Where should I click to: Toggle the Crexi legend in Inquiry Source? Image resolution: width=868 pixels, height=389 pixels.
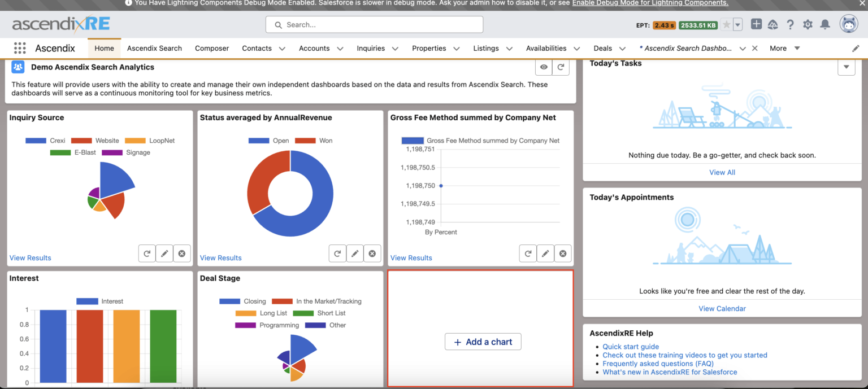point(45,141)
